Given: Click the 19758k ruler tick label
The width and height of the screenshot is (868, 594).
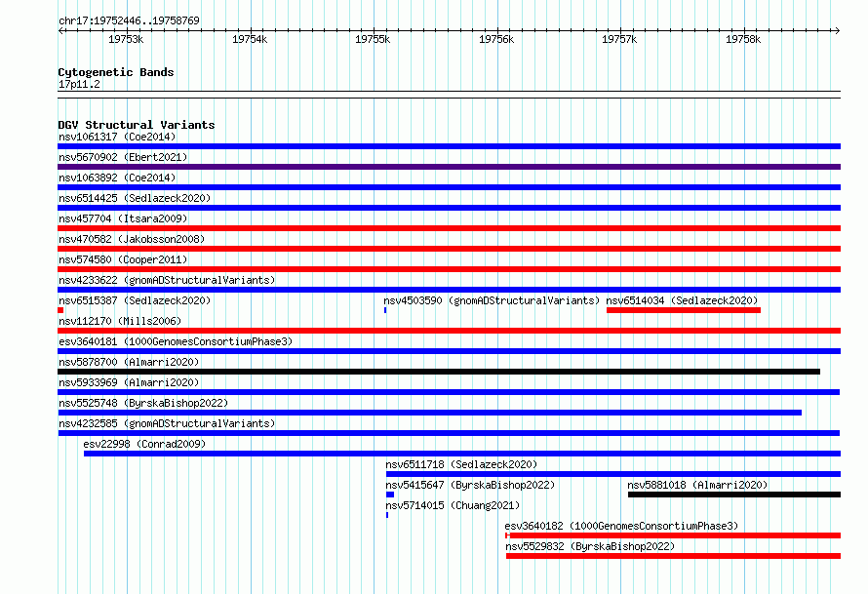Looking at the screenshot, I should 743,39.
